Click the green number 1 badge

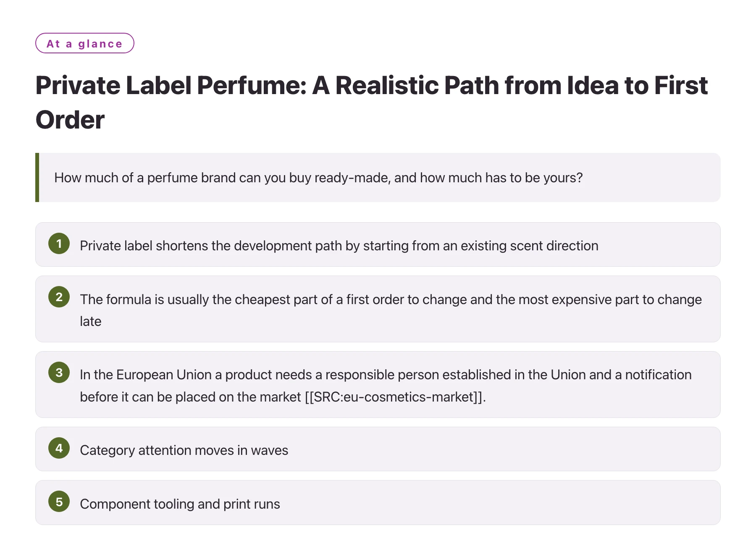(x=59, y=244)
